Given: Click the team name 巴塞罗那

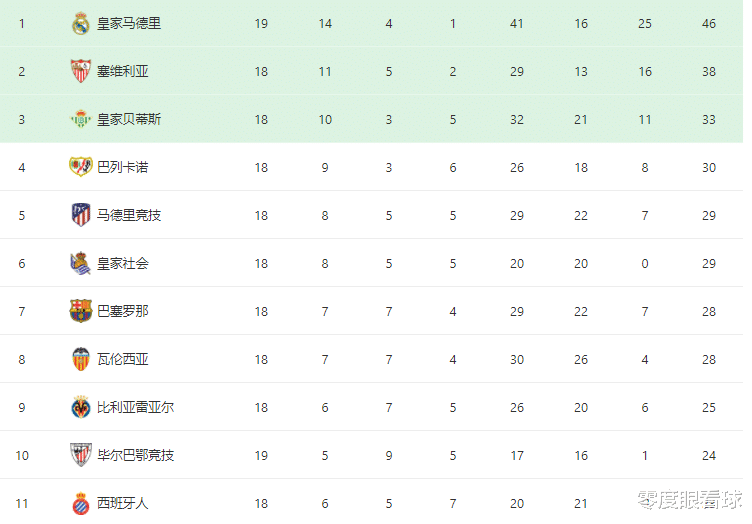Looking at the screenshot, I should tap(123, 311).
